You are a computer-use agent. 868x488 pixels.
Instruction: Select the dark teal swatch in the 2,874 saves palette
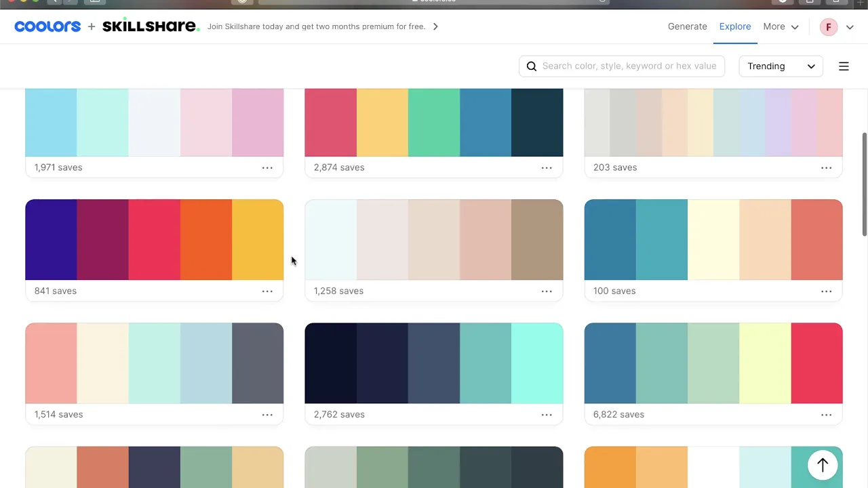pos(537,123)
